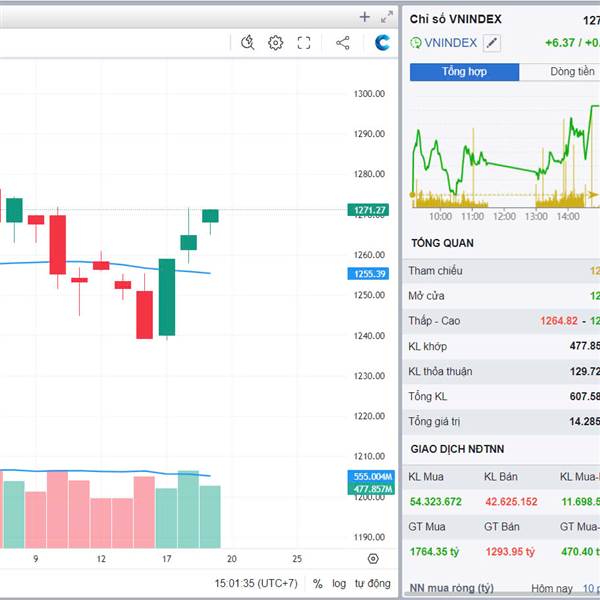
Task: Click date label 12 on time axis
Action: (101, 559)
